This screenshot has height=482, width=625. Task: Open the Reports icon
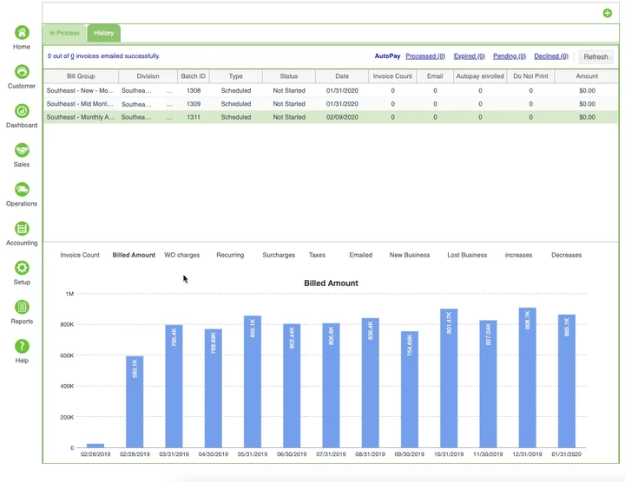[22, 307]
